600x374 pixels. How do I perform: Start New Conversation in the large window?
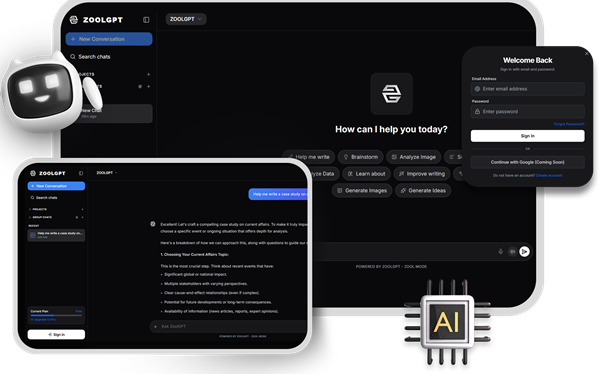pyautogui.click(x=109, y=39)
